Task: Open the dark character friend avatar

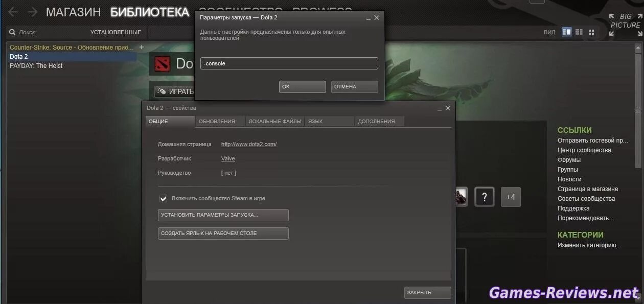Action: [461, 197]
